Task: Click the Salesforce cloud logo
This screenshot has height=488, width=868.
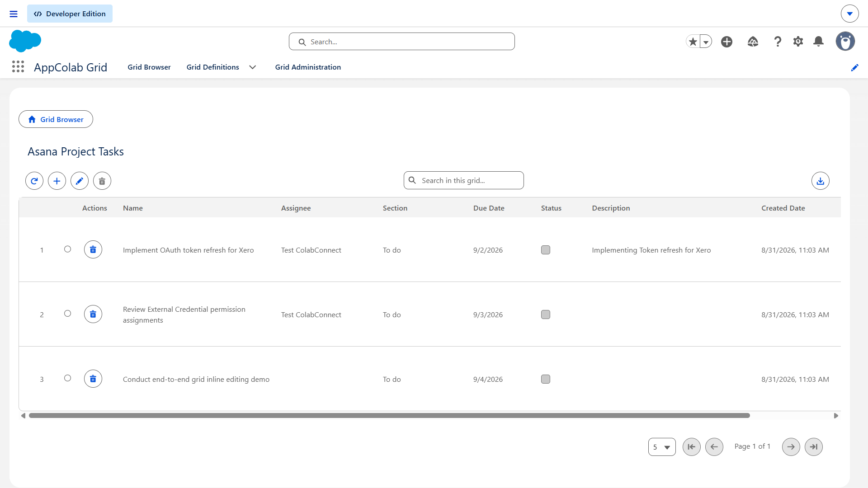Action: pos(25,41)
